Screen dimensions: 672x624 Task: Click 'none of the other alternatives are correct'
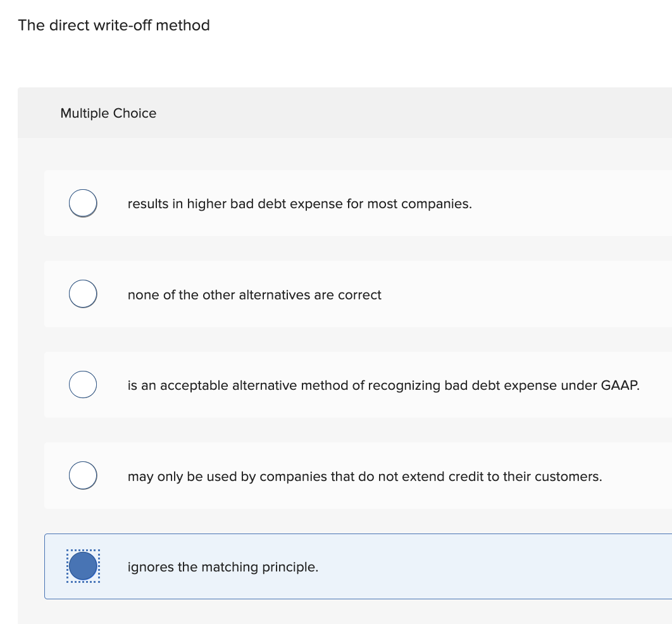click(254, 295)
